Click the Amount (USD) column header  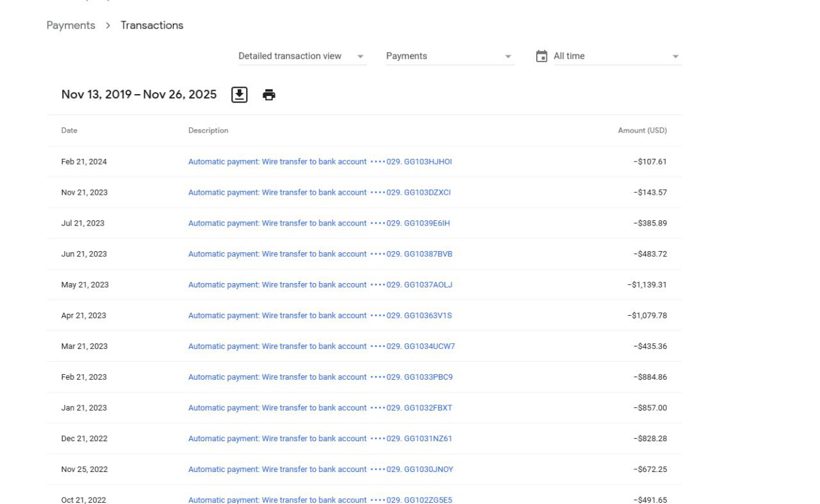[642, 131]
